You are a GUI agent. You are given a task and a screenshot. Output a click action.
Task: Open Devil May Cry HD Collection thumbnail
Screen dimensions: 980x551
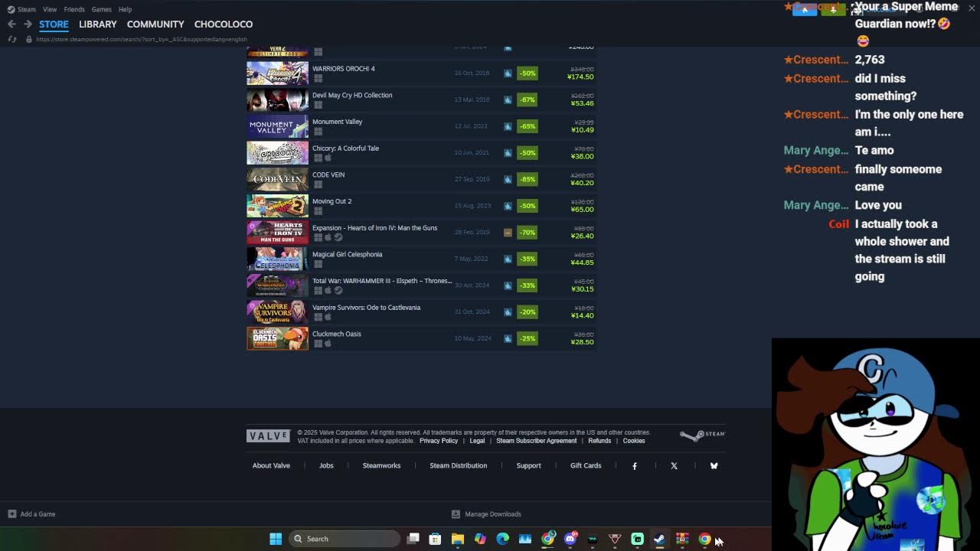click(277, 99)
